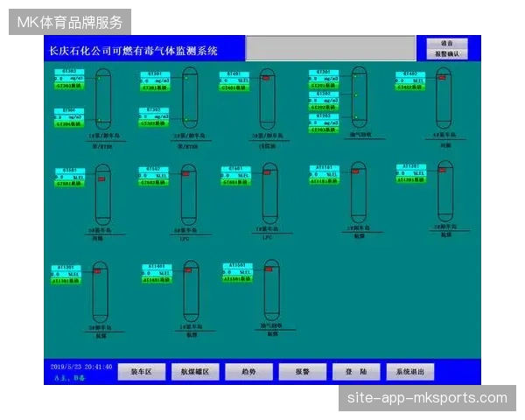Click the 0.0 %LEL reading under AT1301
525x420 pixels.
click(66, 274)
